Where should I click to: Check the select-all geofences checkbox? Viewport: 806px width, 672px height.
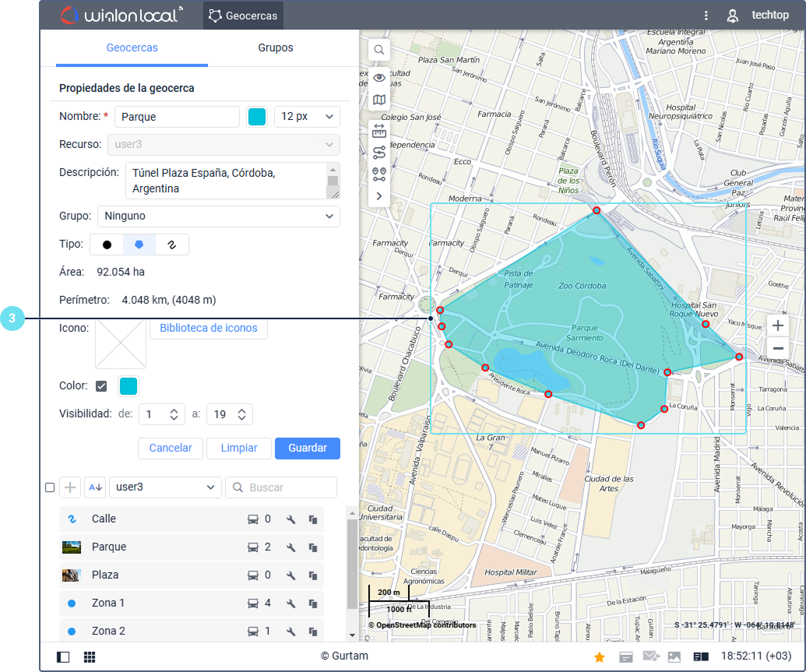[50, 487]
